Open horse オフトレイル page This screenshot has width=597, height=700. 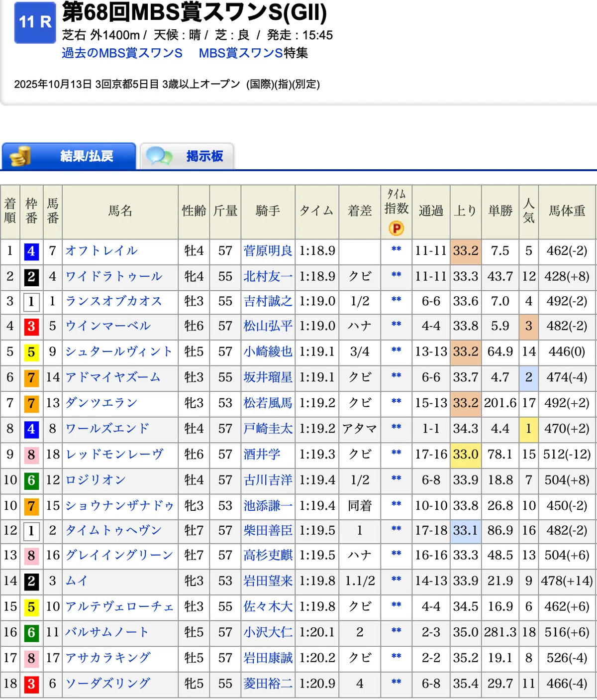tap(101, 251)
